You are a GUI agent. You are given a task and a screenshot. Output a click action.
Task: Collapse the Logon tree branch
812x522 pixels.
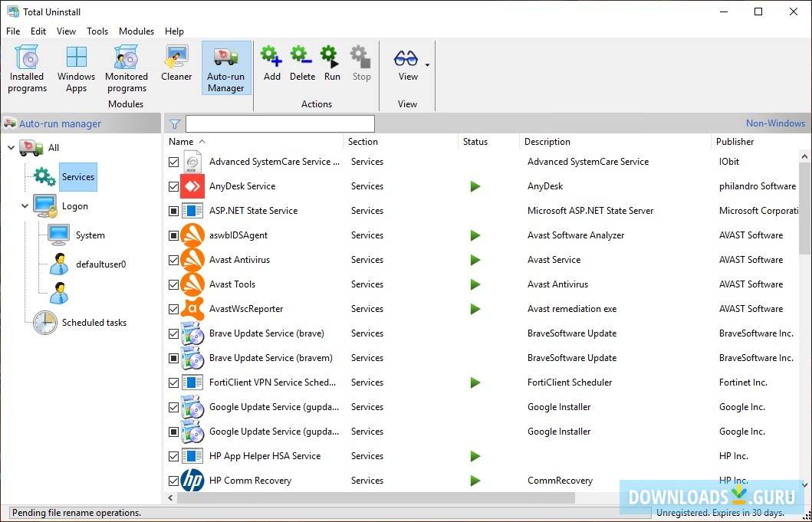click(x=25, y=206)
